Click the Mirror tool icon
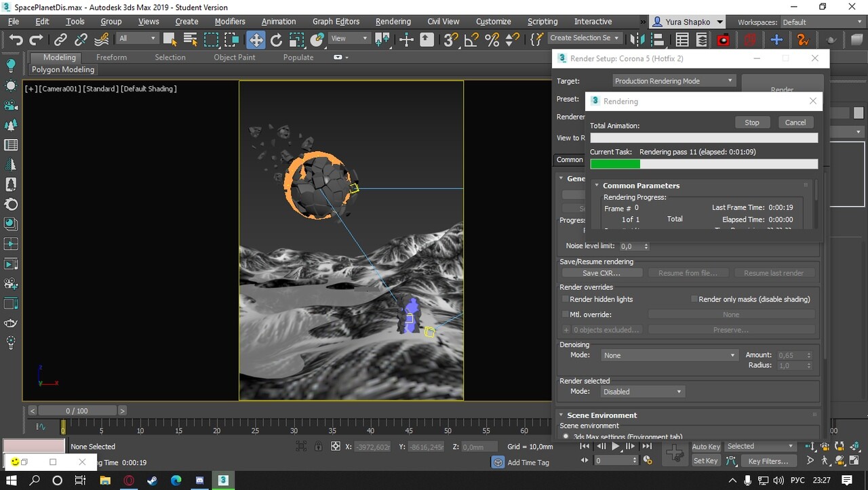The height and width of the screenshot is (490, 868). point(637,39)
